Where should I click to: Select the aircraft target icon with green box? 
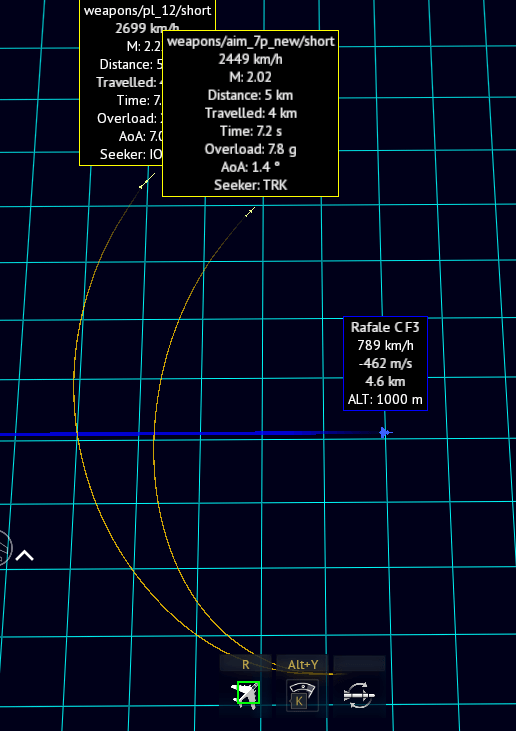246,696
